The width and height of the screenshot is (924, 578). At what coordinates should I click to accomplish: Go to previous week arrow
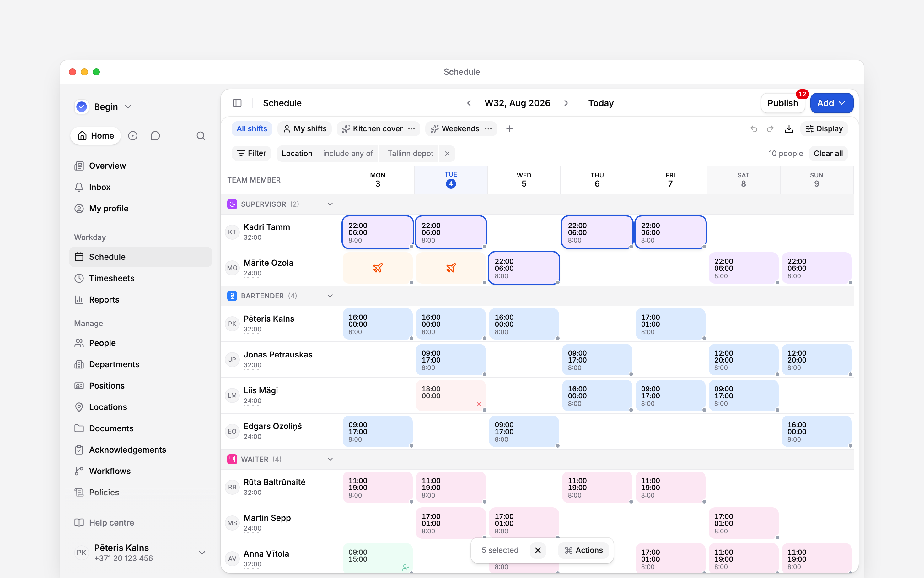(469, 103)
